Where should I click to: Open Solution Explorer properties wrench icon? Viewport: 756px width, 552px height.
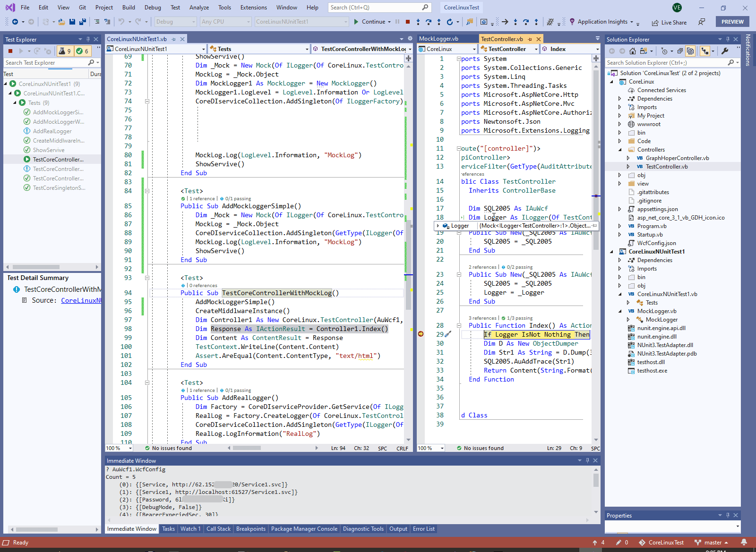[x=725, y=51]
